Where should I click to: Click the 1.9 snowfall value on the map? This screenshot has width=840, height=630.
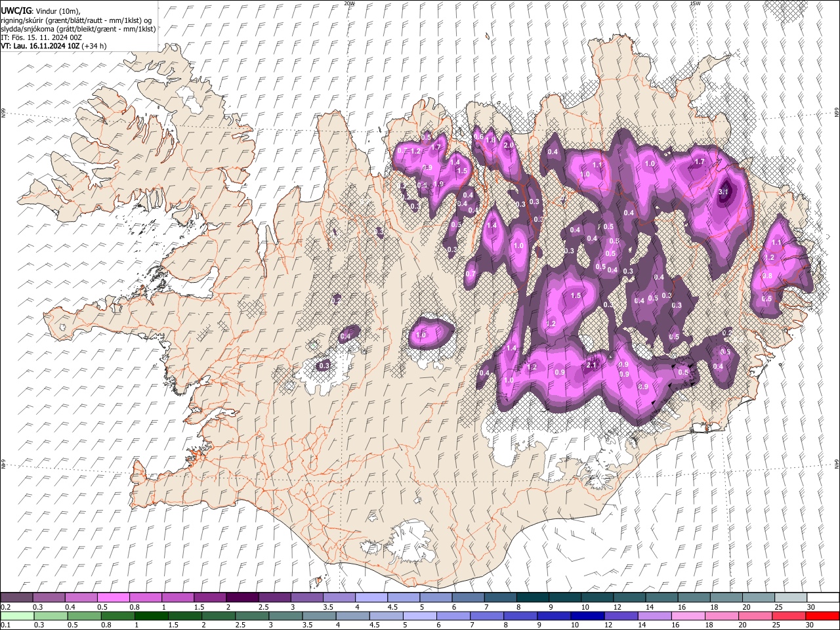[438, 184]
